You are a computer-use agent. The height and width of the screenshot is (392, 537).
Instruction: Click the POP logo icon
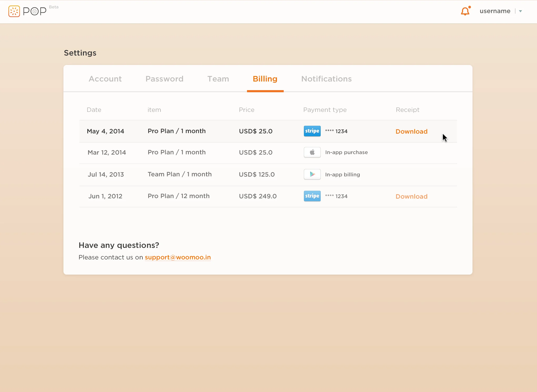pyautogui.click(x=14, y=11)
